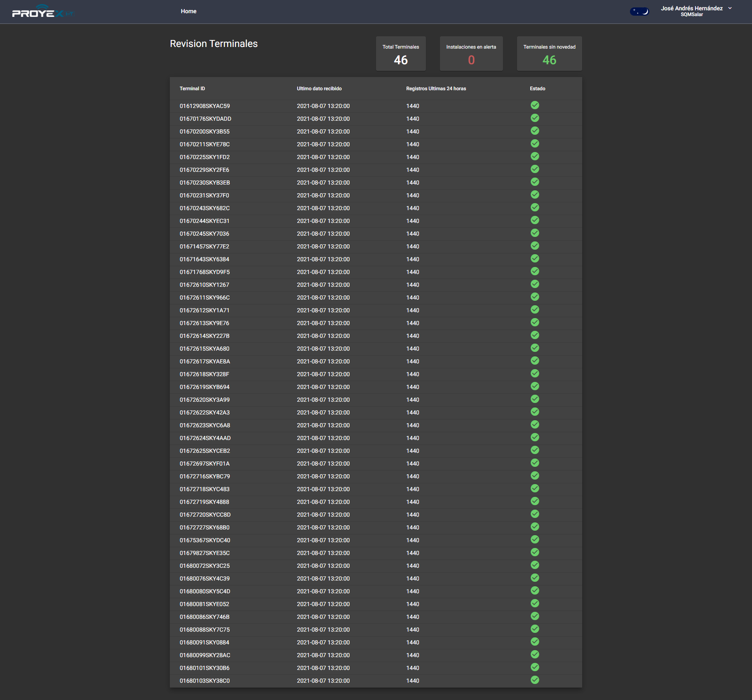The width and height of the screenshot is (752, 700).
Task: Click the Instalaciones en alerta card
Action: click(471, 54)
